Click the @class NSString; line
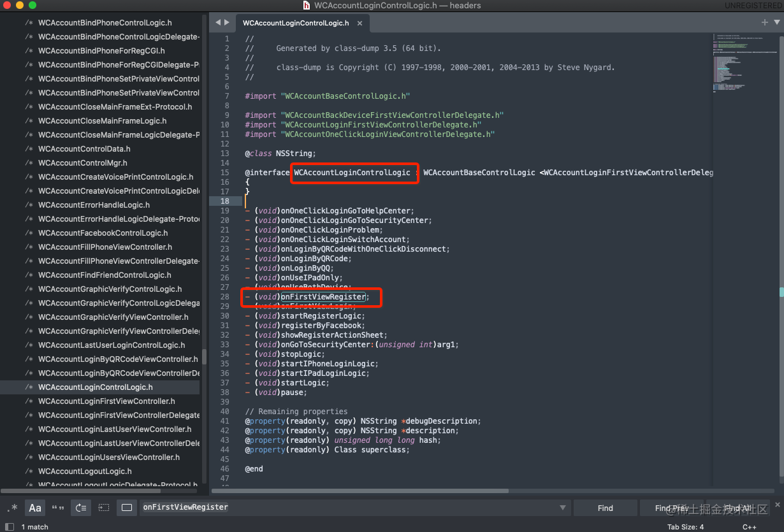The height and width of the screenshot is (532, 784). click(280, 154)
